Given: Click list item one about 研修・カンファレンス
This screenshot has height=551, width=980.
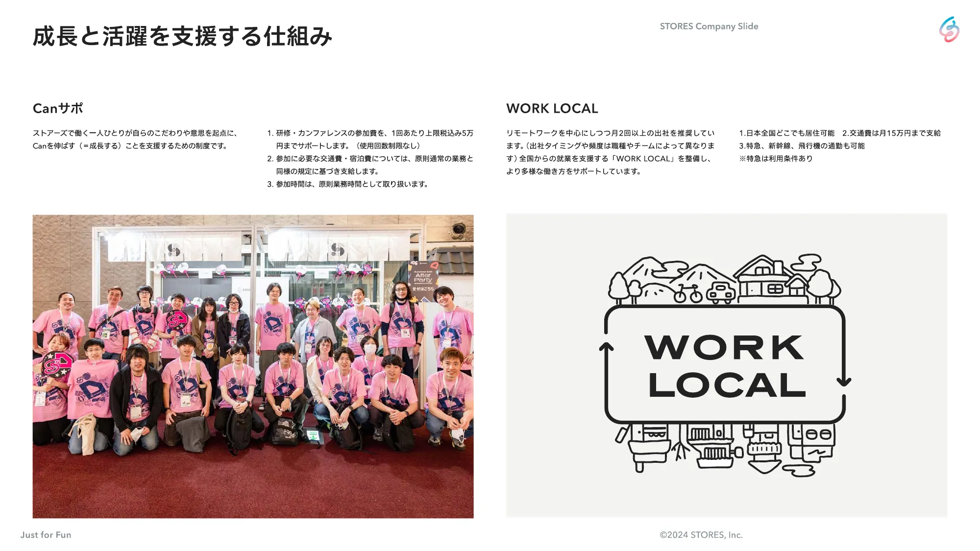Looking at the screenshot, I should 370,140.
